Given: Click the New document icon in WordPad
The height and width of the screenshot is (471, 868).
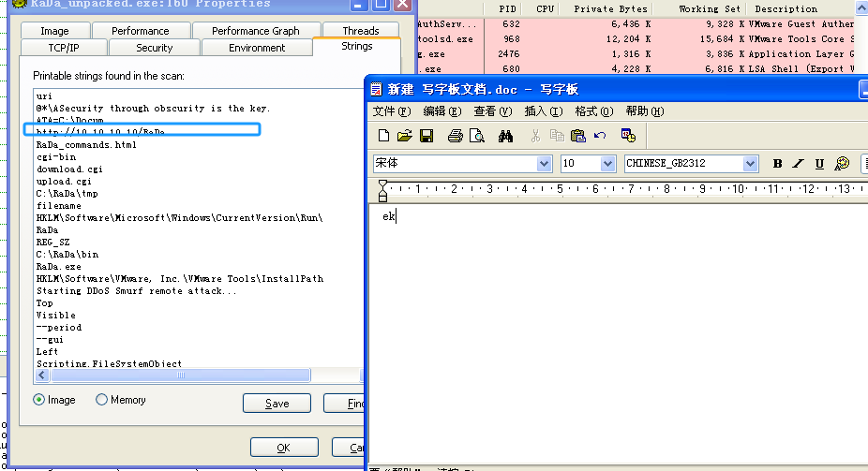Looking at the screenshot, I should (x=383, y=136).
